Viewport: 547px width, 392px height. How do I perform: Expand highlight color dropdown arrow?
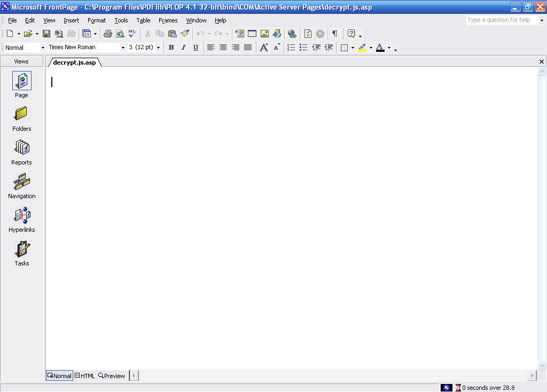click(371, 48)
